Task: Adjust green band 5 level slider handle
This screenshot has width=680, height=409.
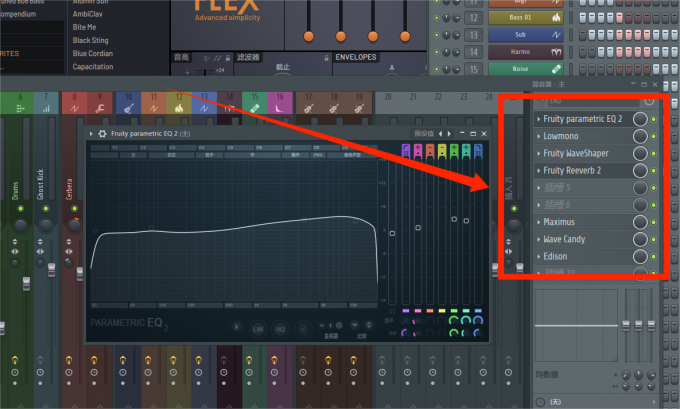Action: click(454, 219)
